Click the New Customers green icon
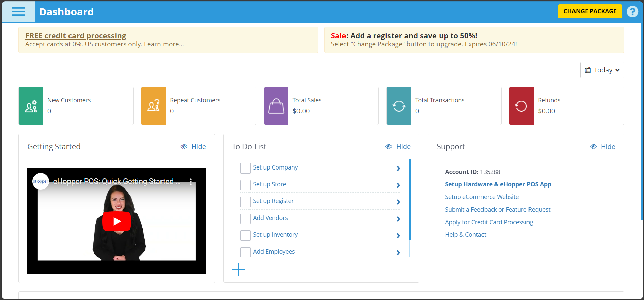Image resolution: width=644 pixels, height=300 pixels. pos(31,106)
